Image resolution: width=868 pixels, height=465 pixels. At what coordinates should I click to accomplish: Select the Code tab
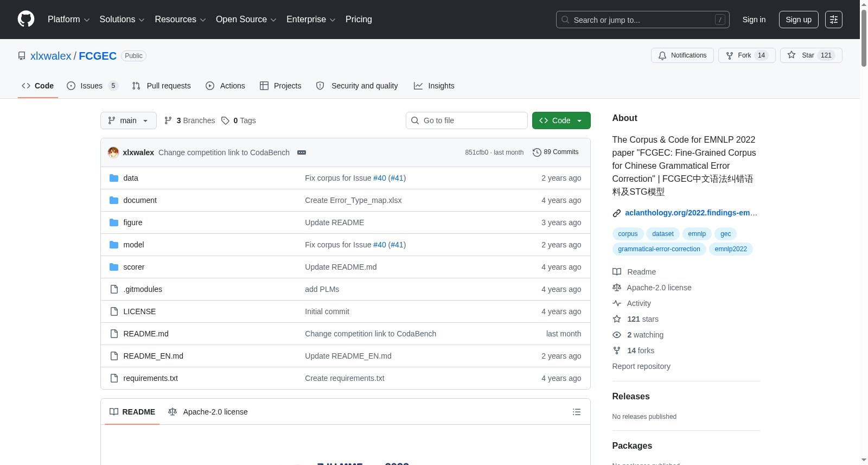click(38, 86)
